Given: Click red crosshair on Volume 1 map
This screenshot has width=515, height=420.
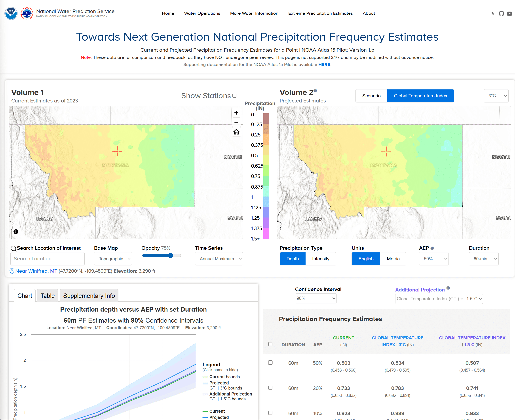Looking at the screenshot, I should tap(117, 151).
